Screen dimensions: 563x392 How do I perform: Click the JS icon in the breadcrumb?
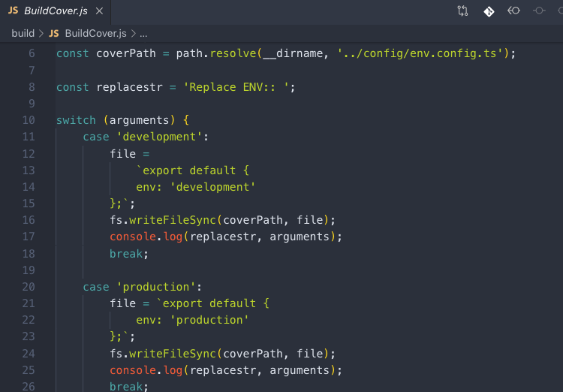pos(54,33)
